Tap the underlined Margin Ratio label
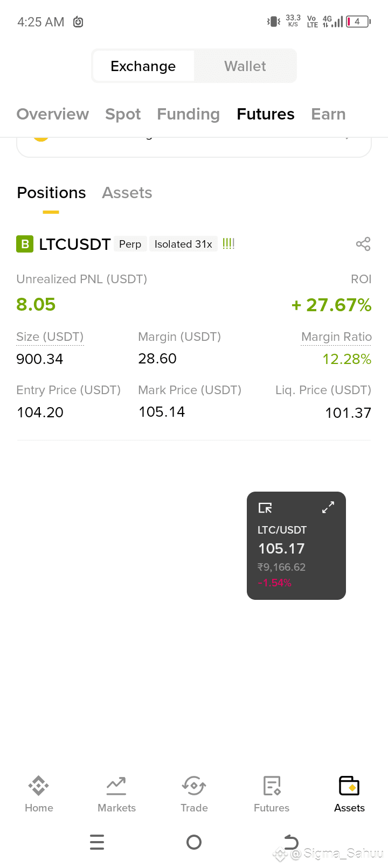Viewport: 388px width, 868px height. pos(336,337)
